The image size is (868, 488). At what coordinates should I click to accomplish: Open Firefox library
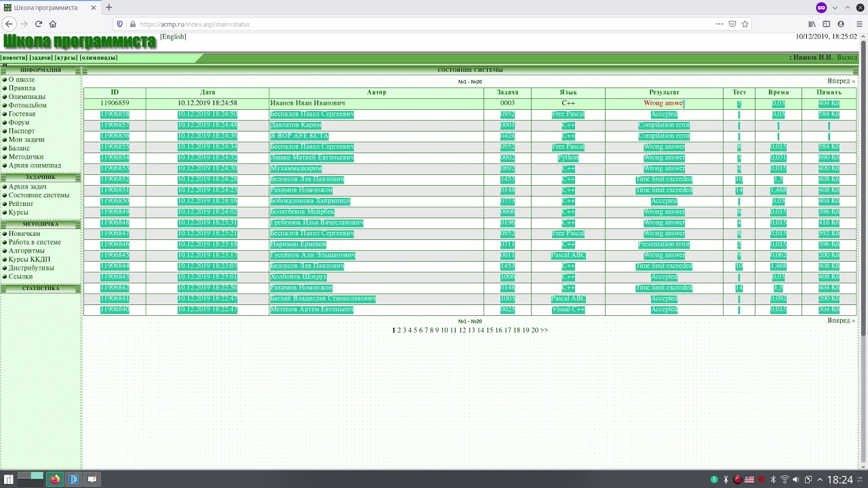click(x=812, y=24)
